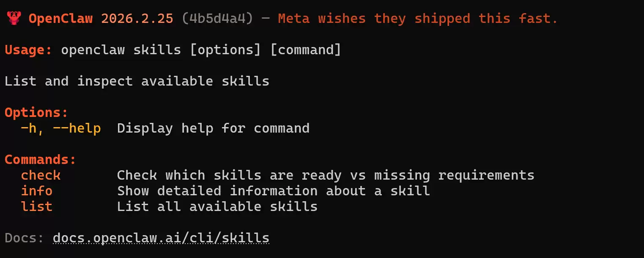The width and height of the screenshot is (644, 258).
Task: Click 'Meta wishes they shipped this fast' tagline
Action: [x=418, y=19]
